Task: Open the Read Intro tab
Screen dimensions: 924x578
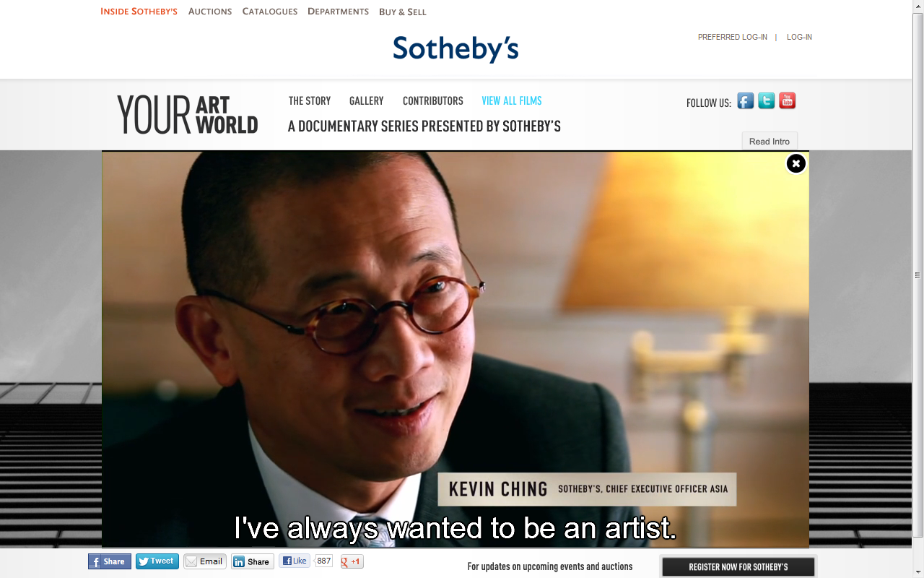Action: tap(770, 142)
